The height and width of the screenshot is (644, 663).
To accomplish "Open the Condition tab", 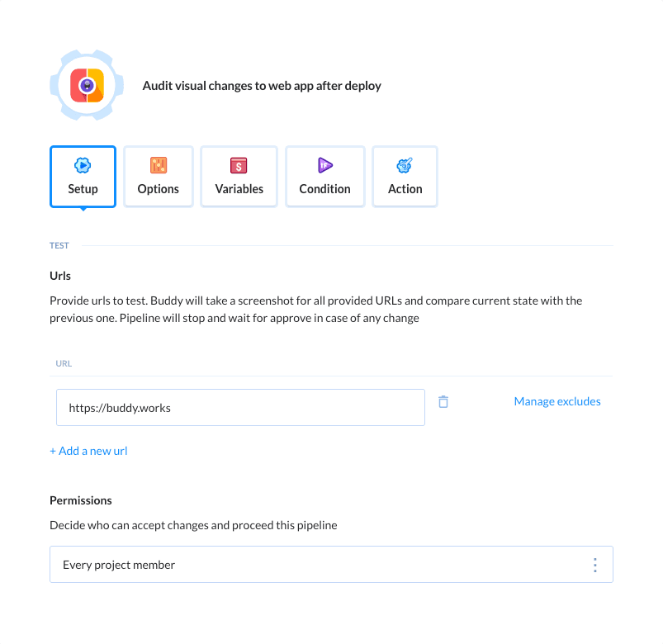I will [324, 176].
